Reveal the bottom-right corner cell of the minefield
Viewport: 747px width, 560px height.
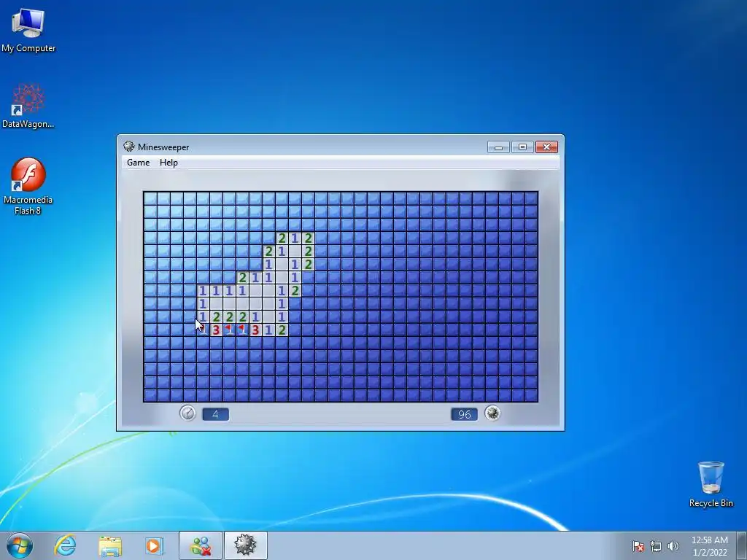pos(531,395)
